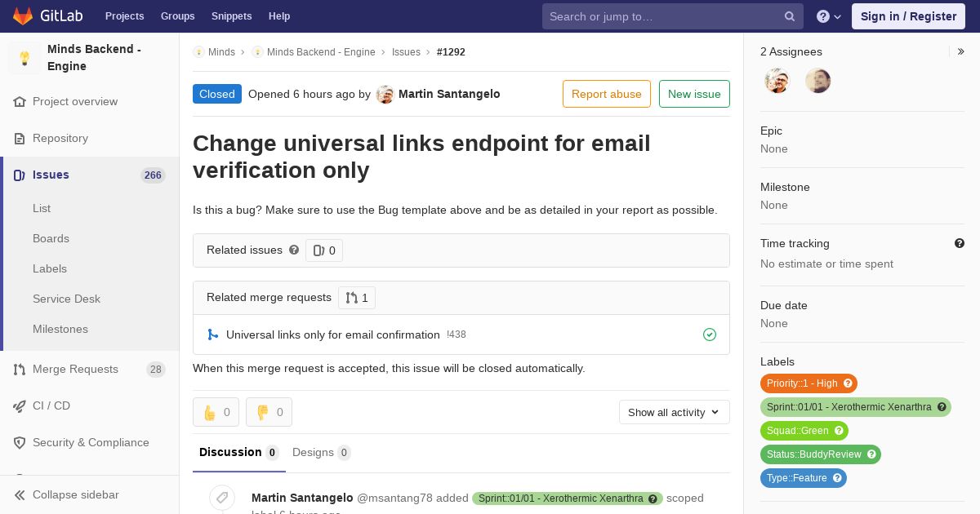Click the Time tracking help icon
This screenshot has height=514, width=980.
[960, 243]
